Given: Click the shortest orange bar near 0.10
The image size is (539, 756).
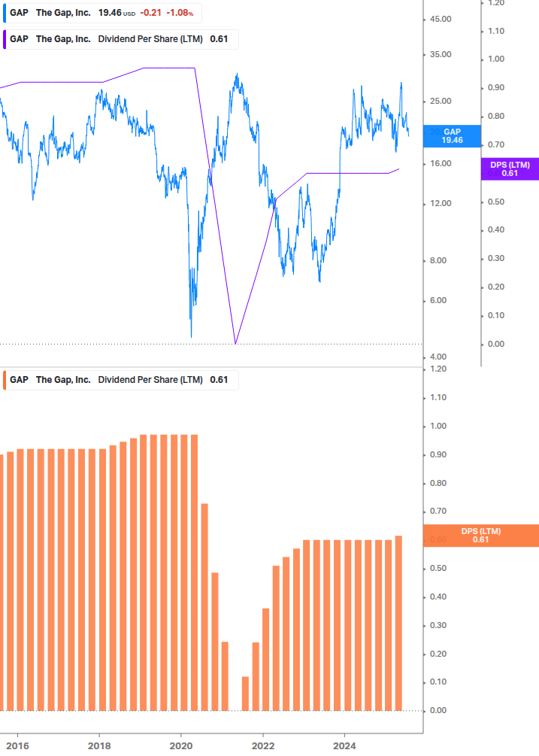Looking at the screenshot, I should (x=245, y=694).
